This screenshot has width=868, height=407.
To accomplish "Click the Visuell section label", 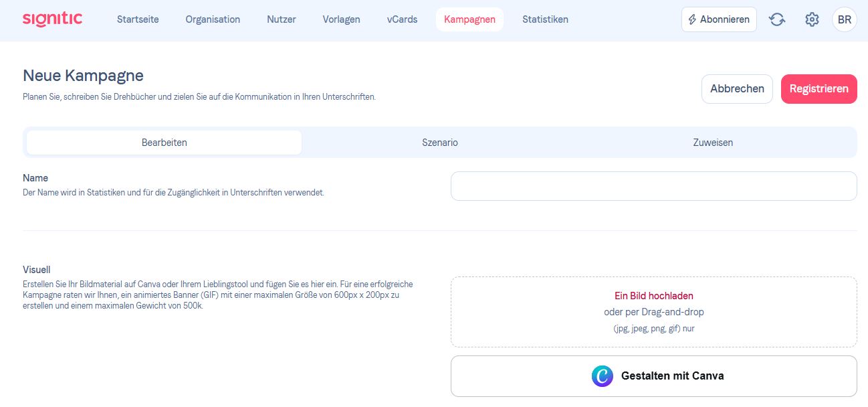I will (37, 270).
